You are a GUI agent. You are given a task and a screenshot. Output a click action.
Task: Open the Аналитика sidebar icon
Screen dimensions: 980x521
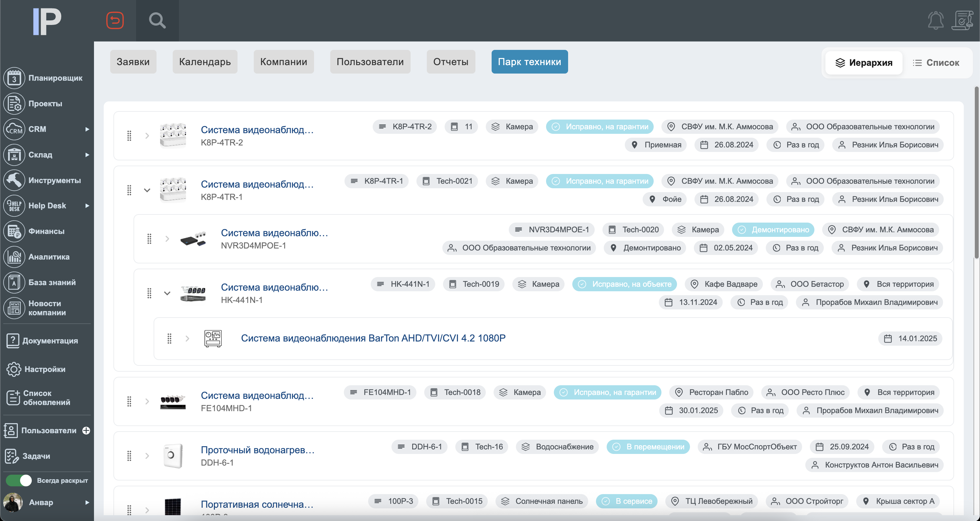coord(14,257)
